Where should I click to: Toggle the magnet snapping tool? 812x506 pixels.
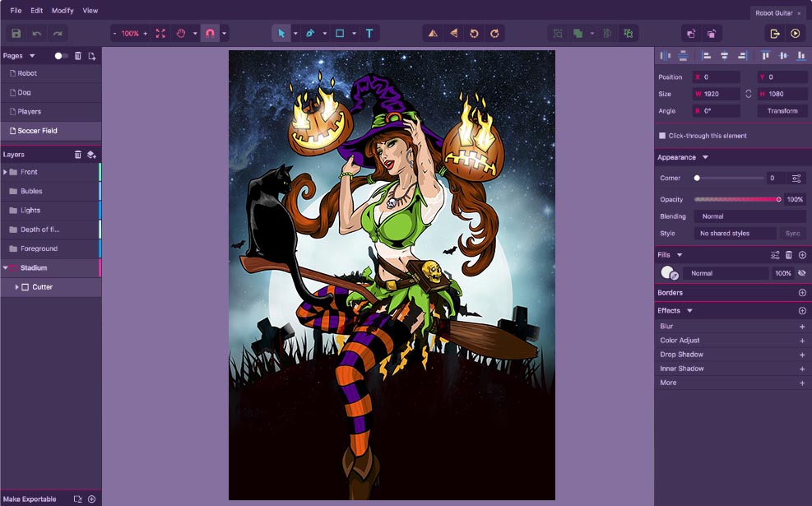[211, 34]
